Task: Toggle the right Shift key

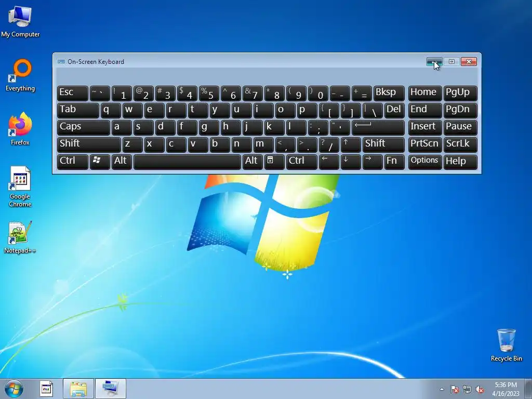Action: pyautogui.click(x=383, y=144)
